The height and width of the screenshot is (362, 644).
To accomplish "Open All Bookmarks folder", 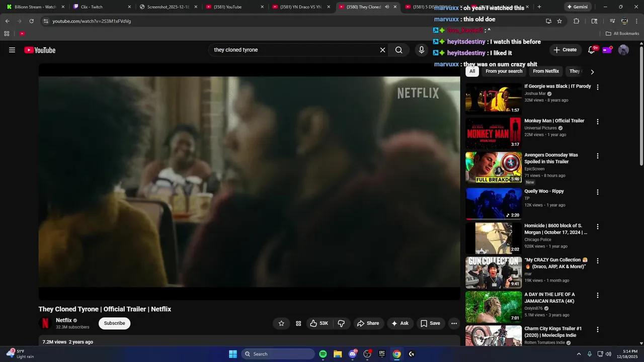I will (622, 34).
